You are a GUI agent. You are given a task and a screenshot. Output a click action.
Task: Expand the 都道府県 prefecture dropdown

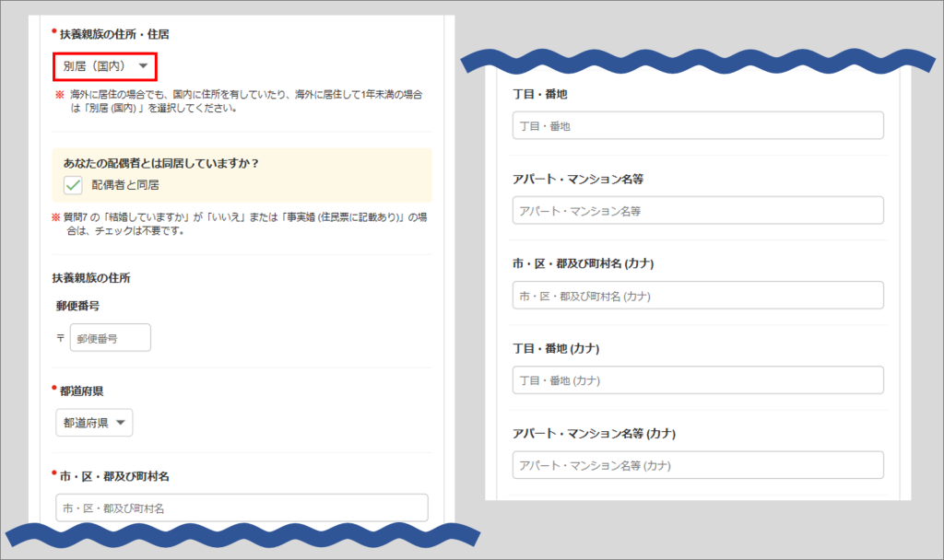94,423
